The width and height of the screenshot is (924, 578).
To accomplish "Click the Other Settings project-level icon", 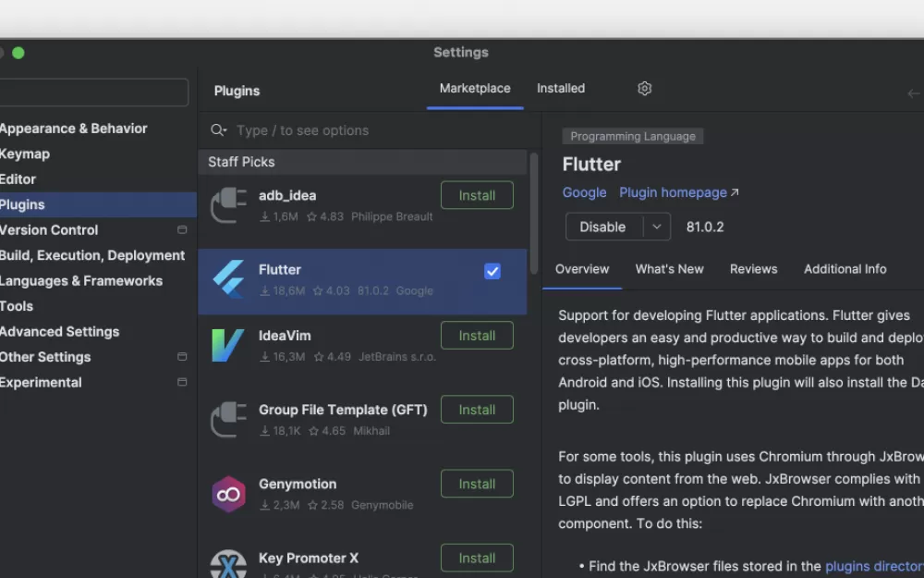I will (x=182, y=357).
